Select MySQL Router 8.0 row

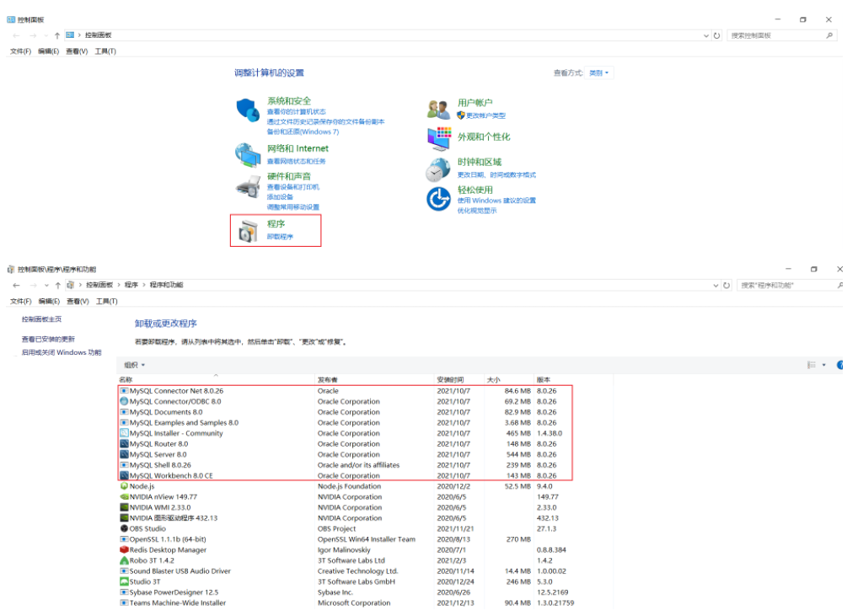coord(346,444)
